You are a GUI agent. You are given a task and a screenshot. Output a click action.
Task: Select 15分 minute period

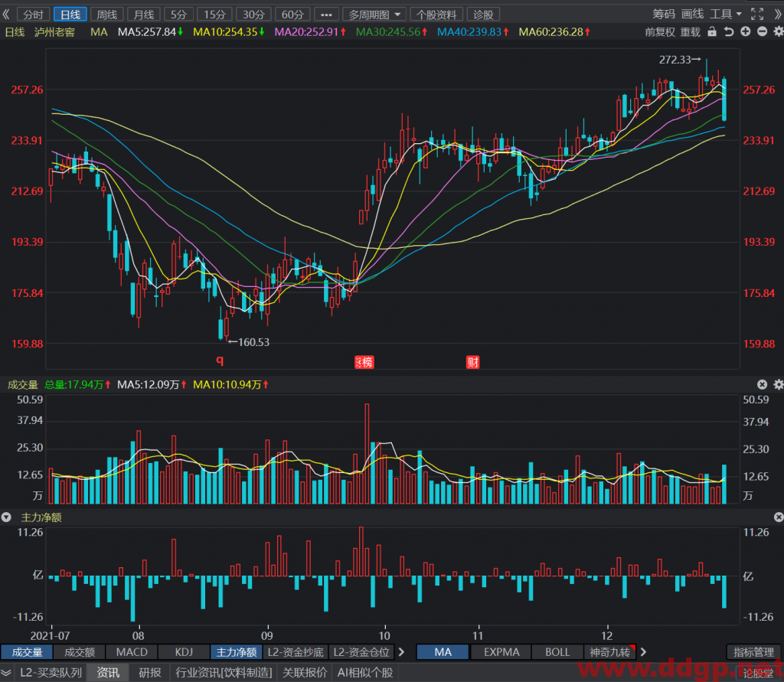[214, 15]
